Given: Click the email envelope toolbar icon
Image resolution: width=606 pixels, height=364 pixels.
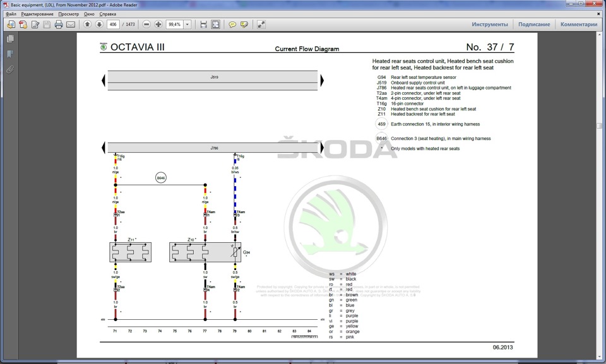Looking at the screenshot, I should (x=70, y=25).
